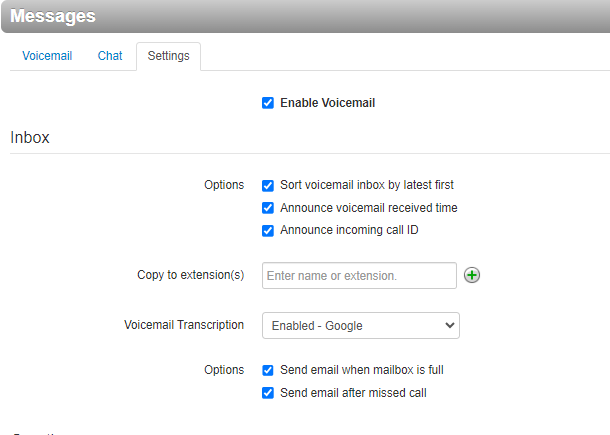Select the Settings tab
This screenshot has width=610, height=435.
pyautogui.click(x=168, y=56)
